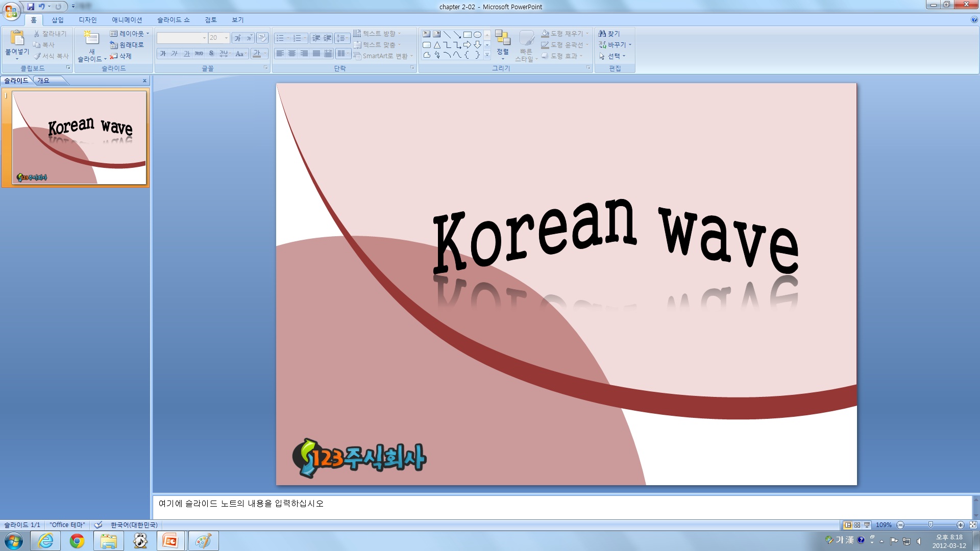Toggle strikethrough formatting
The height and width of the screenshot is (551, 980).
(199, 54)
